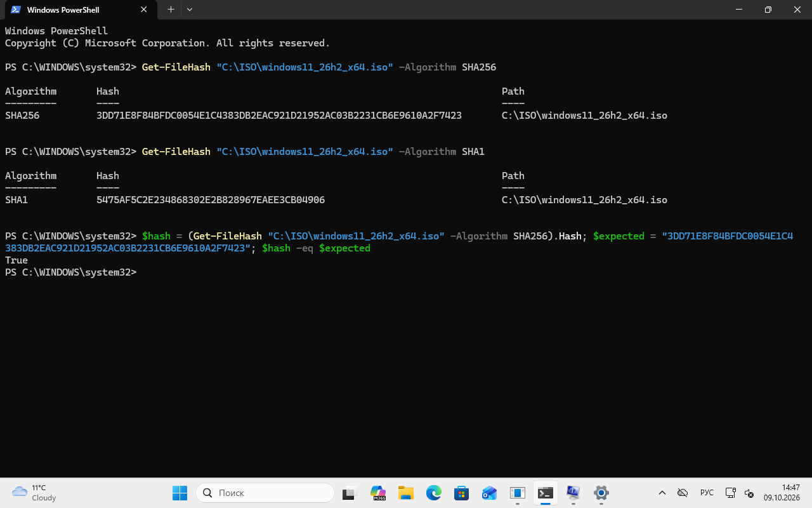
Task: Open Task View from the taskbar
Action: coord(350,493)
